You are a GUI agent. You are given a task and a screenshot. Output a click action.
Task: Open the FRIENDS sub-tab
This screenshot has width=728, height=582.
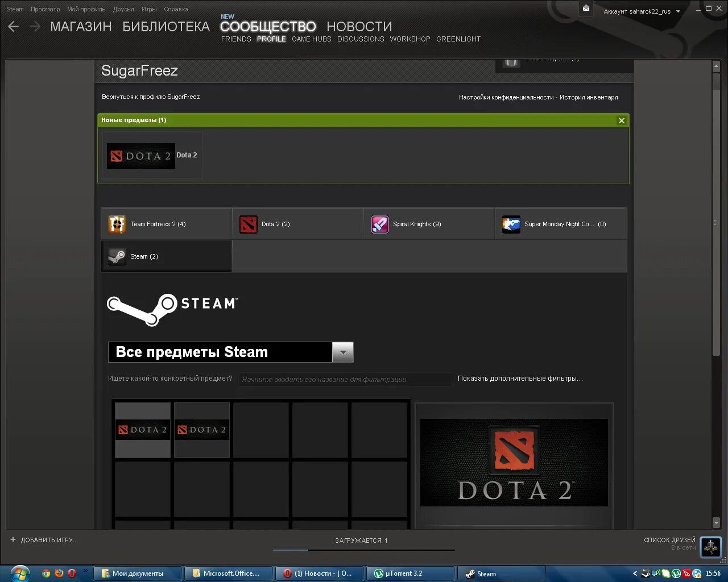pos(236,39)
